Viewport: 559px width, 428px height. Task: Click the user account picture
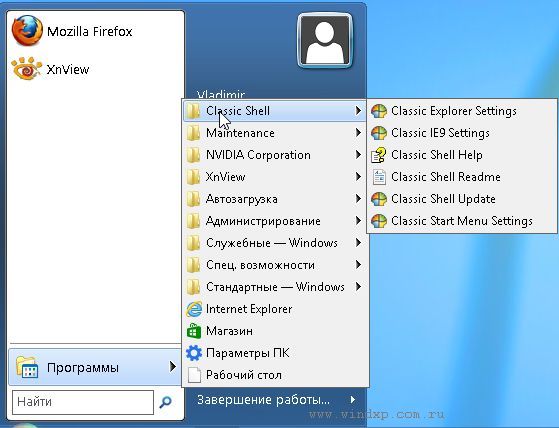(324, 40)
